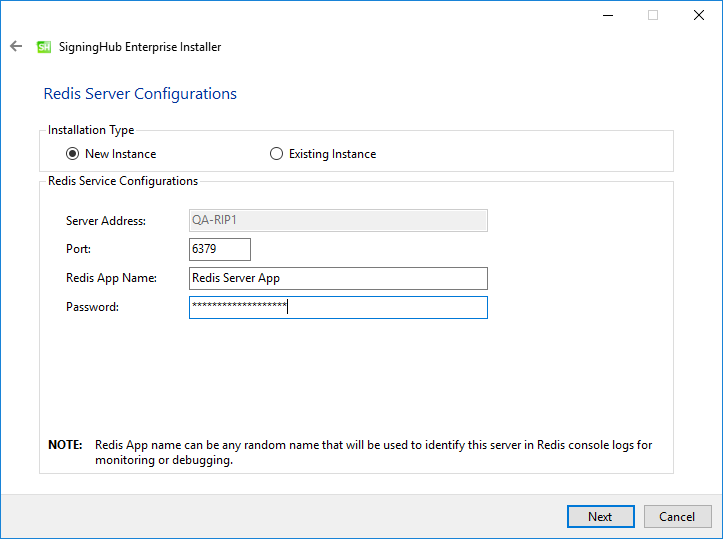Image resolution: width=723 pixels, height=539 pixels.
Task: Abort setup with the Cancel button
Action: (677, 517)
